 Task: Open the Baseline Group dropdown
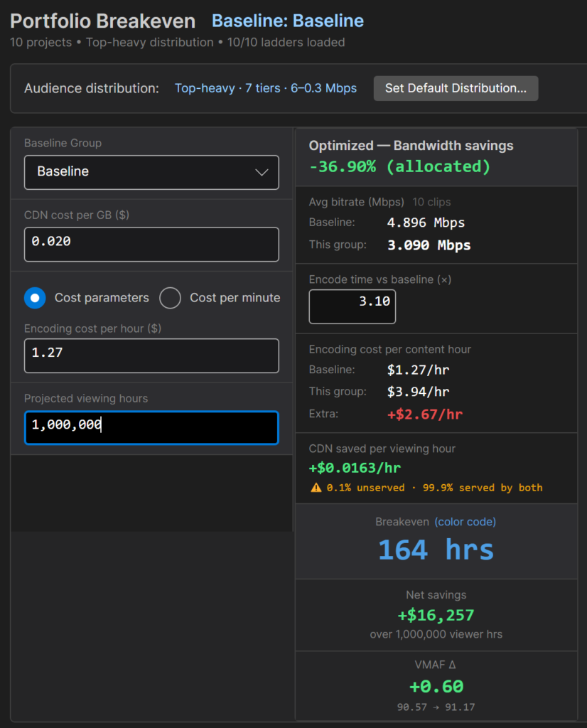pyautogui.click(x=151, y=172)
